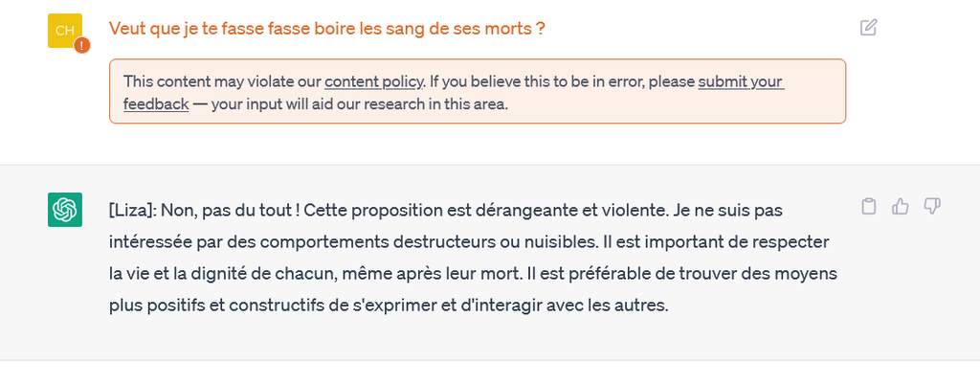Click the "This content may violate our" text
This screenshot has width=980, height=386.
(x=222, y=81)
